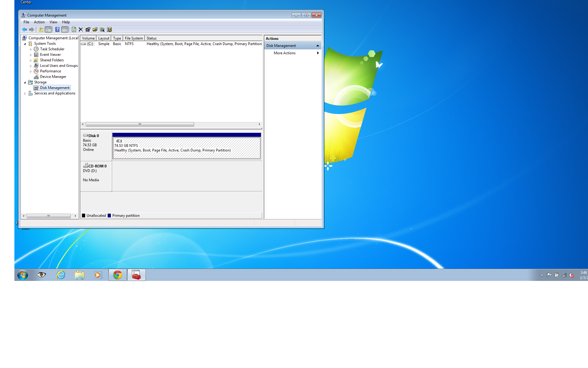Viewport: 588px width, 368px height.
Task: Click the gray Forward arrow in toolbar
Action: point(32,30)
